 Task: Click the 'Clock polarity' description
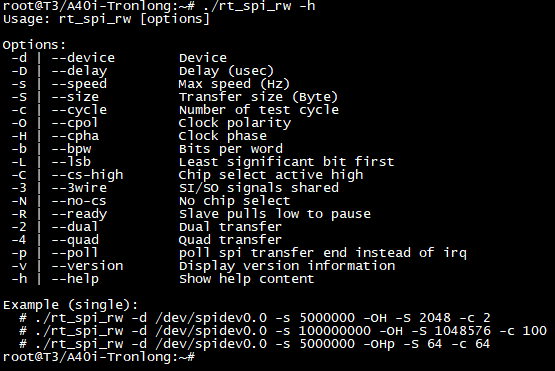pos(235,123)
